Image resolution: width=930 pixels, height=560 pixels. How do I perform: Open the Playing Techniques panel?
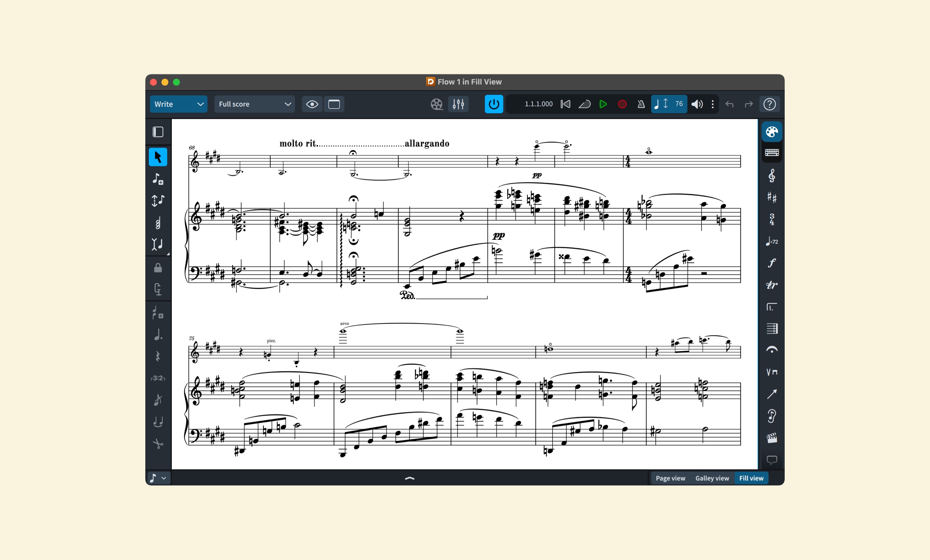pos(772,373)
